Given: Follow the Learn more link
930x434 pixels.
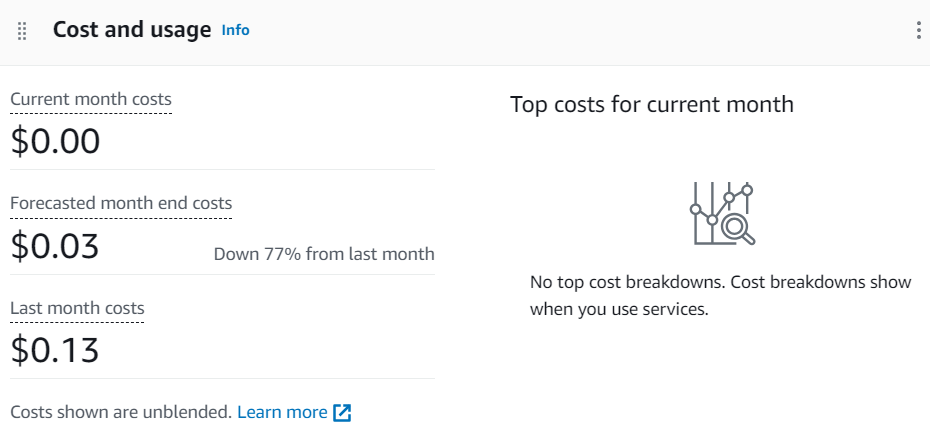Looking at the screenshot, I should [x=282, y=412].
